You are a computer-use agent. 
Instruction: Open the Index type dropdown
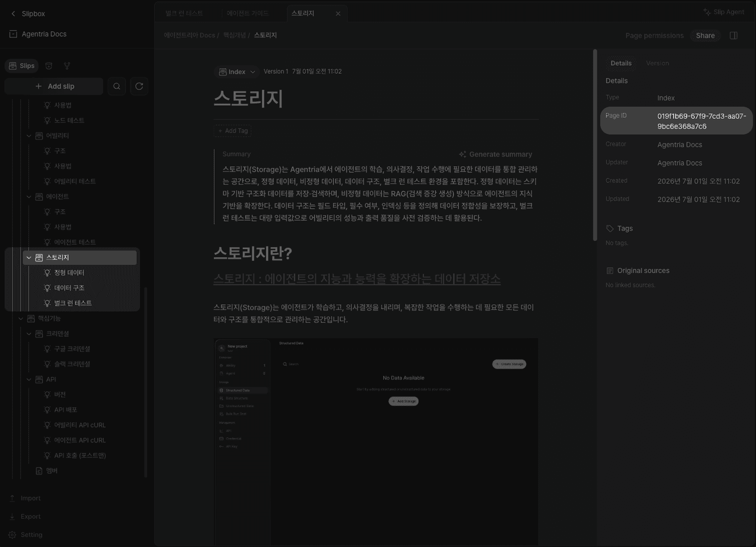[x=237, y=72]
